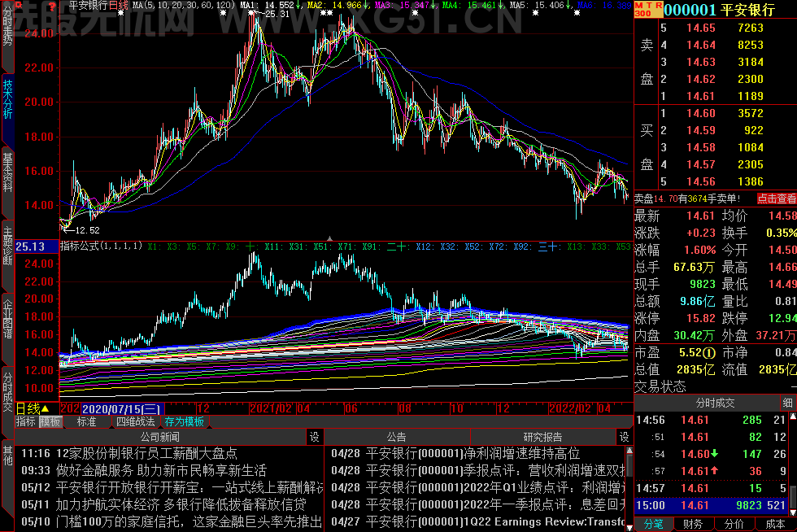Switch to the 分笔 tab
Image resolution: width=797 pixels, height=532 pixels.
point(653,525)
